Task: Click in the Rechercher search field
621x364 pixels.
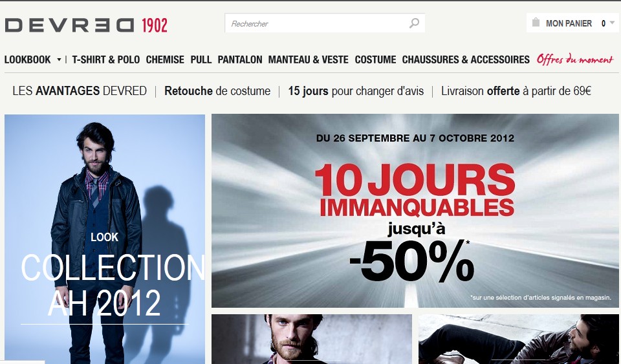Action: click(x=317, y=23)
